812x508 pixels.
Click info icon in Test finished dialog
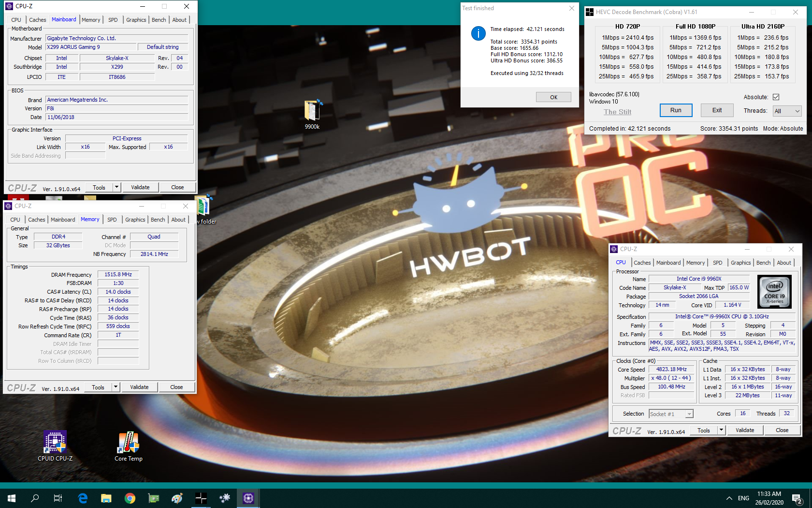tap(478, 33)
